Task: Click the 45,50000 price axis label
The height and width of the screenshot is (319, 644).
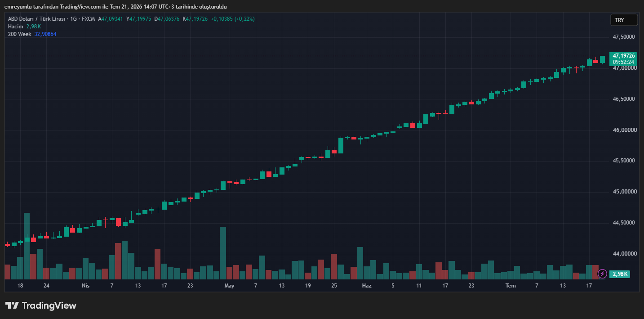Action: point(625,161)
